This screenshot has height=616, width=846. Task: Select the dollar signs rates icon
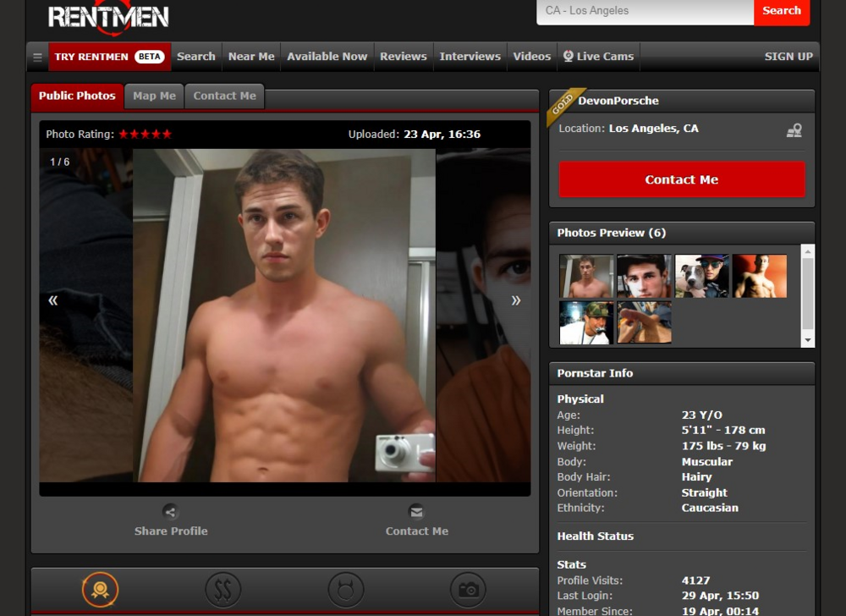223,590
